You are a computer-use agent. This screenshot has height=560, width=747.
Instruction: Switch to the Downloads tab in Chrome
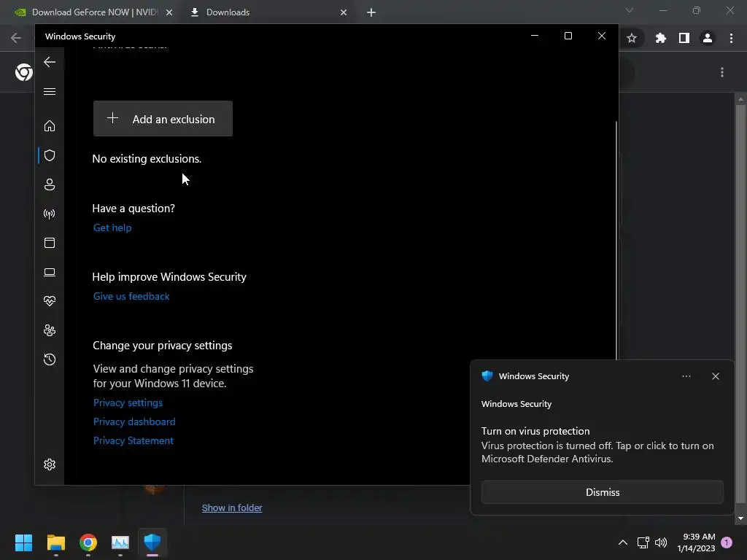coord(266,12)
